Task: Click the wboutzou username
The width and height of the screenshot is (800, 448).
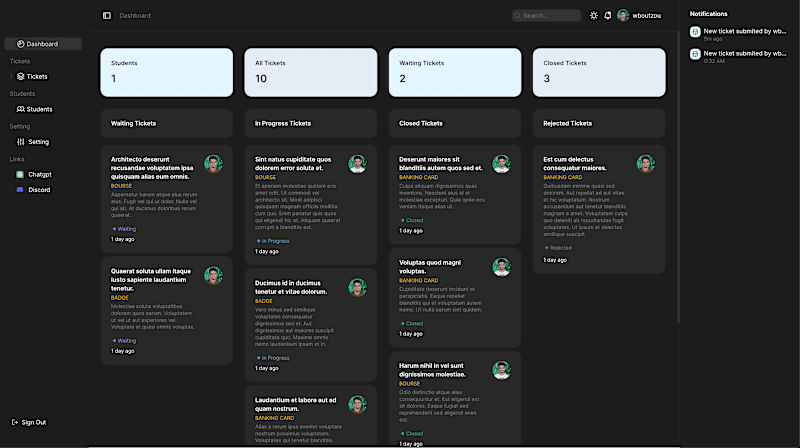Action: click(647, 16)
